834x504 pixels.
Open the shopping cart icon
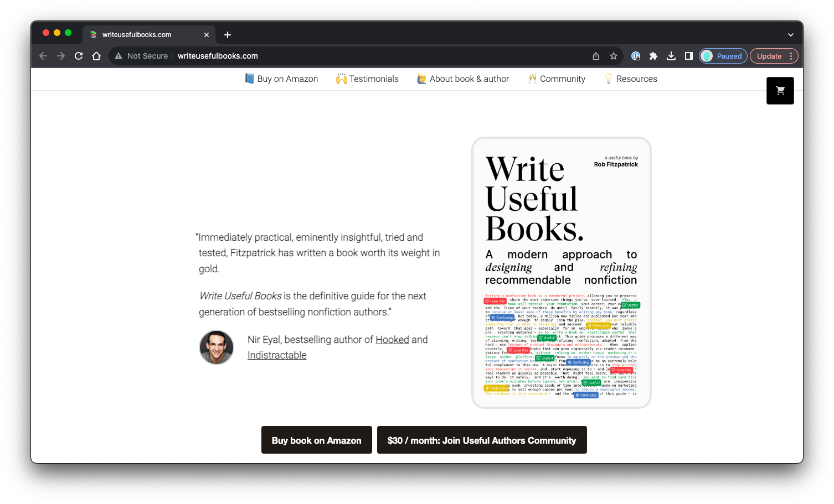coord(780,90)
